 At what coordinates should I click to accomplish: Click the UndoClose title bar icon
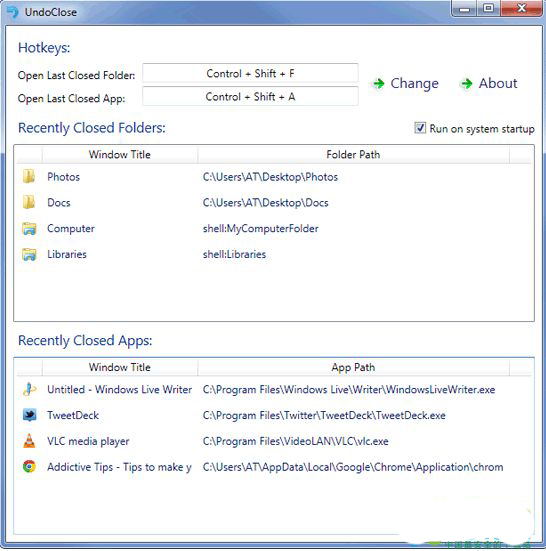[13, 12]
